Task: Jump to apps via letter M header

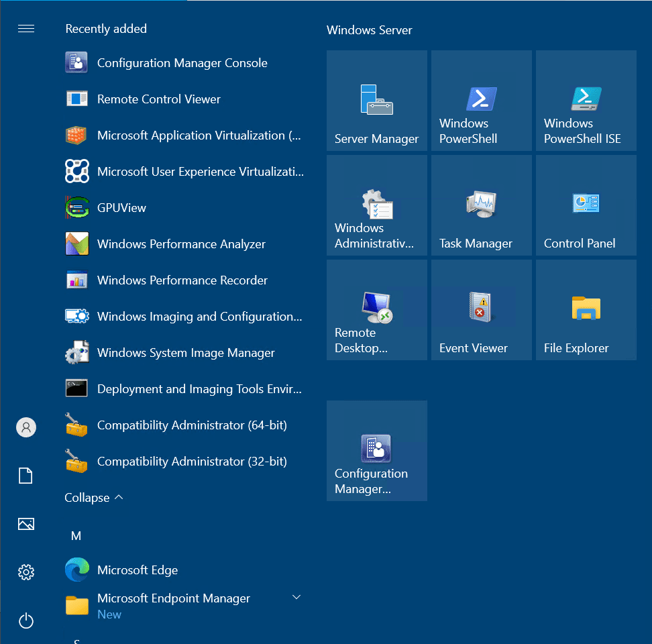Action: point(76,536)
